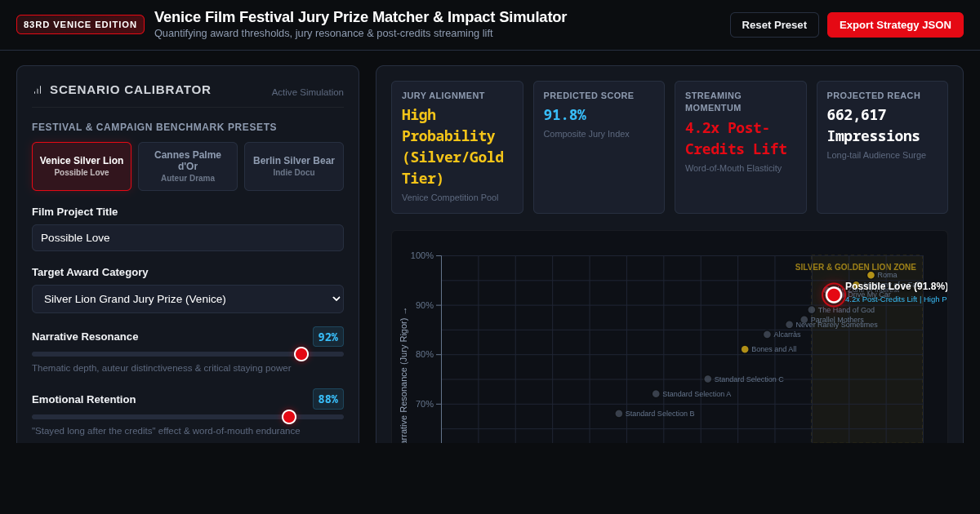The image size is (980, 514).
Task: Click the Active Simulation status text
Action: point(308,92)
